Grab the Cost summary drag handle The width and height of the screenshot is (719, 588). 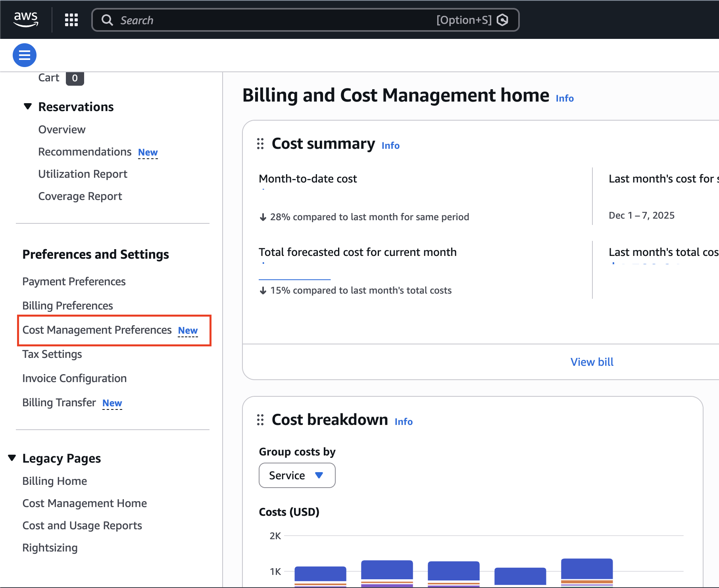tap(260, 144)
